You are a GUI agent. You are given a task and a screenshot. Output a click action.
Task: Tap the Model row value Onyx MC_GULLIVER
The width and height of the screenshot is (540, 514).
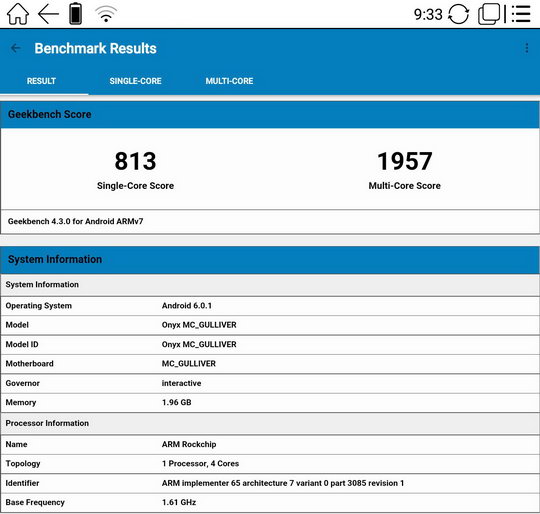pos(199,325)
